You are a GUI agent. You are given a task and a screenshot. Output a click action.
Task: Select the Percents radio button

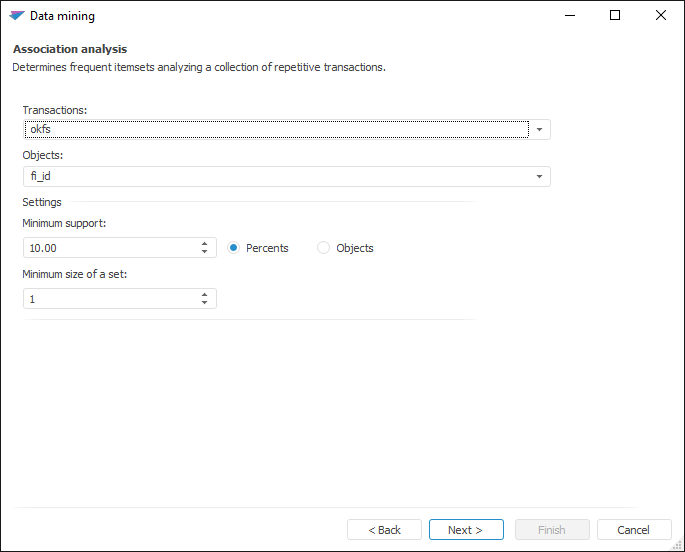coord(234,248)
